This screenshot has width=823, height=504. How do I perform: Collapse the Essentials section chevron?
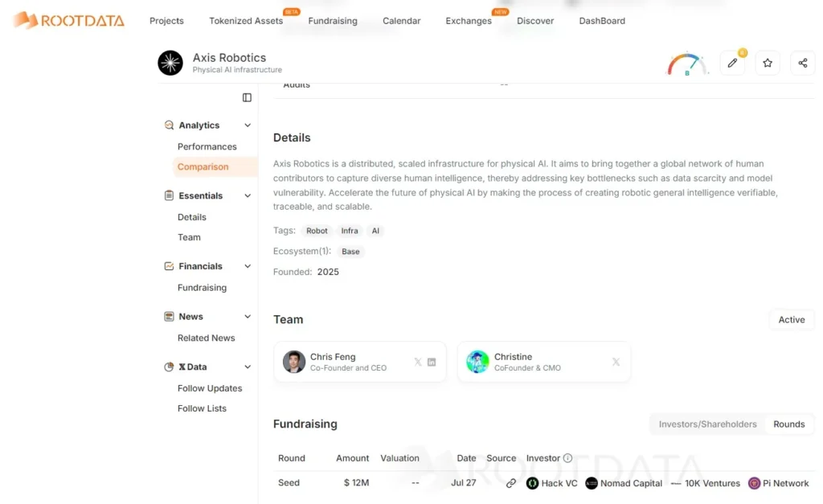[248, 196]
